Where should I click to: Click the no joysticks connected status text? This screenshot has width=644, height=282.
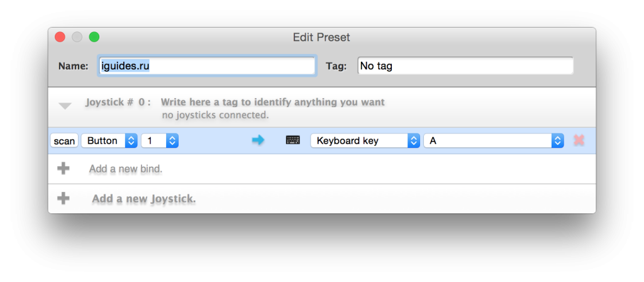pos(215,115)
